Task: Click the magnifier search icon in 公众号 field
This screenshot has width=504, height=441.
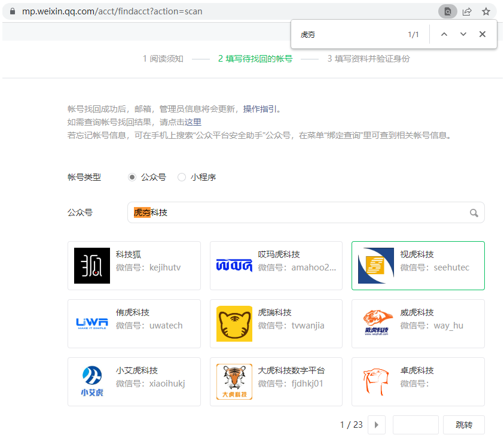Action: pyautogui.click(x=474, y=212)
